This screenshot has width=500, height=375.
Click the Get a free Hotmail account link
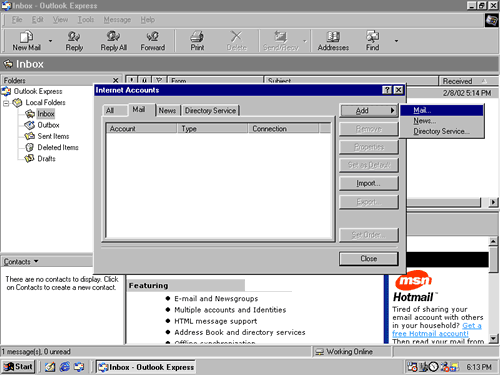[437, 329]
